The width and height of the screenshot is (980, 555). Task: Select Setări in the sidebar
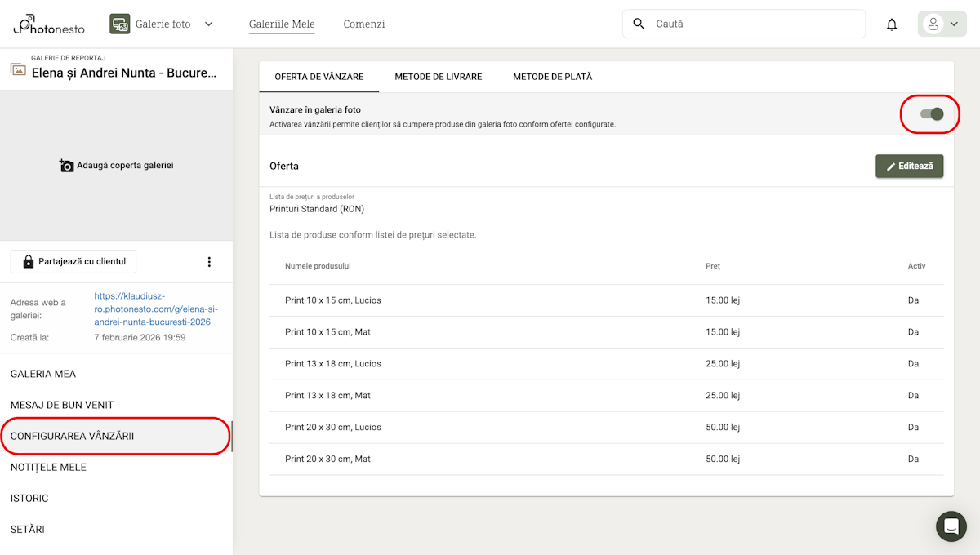[28, 530]
